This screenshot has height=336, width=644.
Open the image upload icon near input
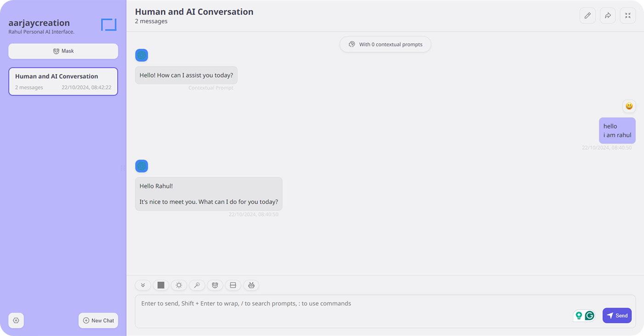tap(233, 285)
